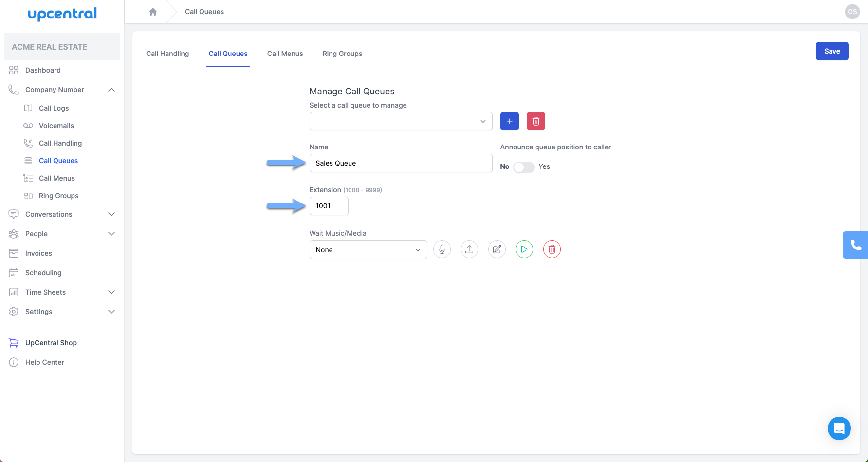This screenshot has height=462, width=868.
Task: Enable announcing queue position to caller
Action: pos(523,167)
